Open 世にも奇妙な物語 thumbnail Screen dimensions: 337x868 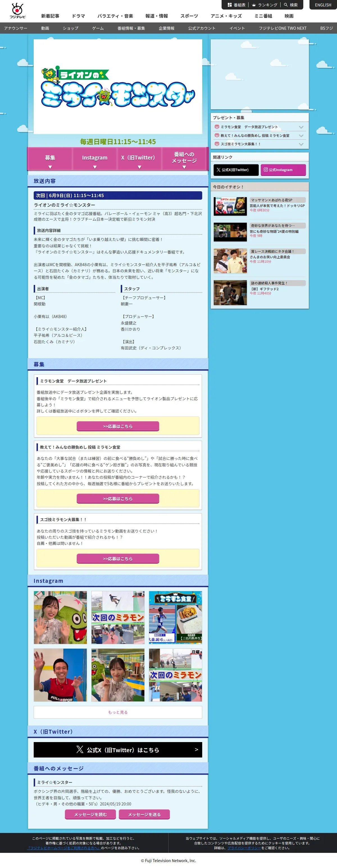point(230,232)
